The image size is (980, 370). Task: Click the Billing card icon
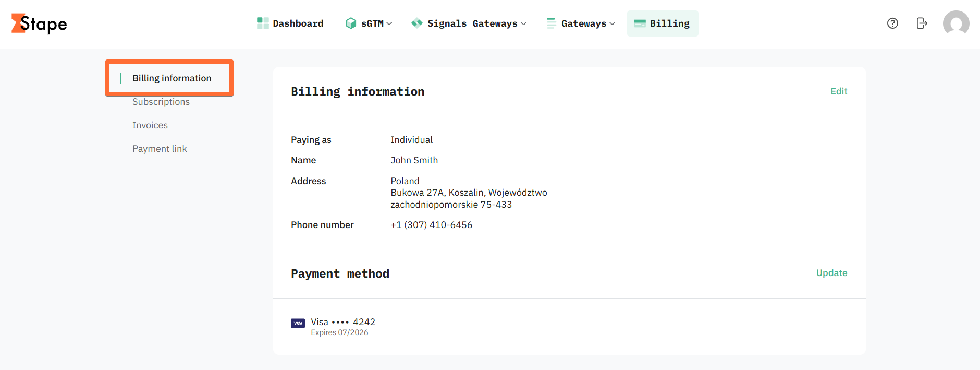pos(640,23)
